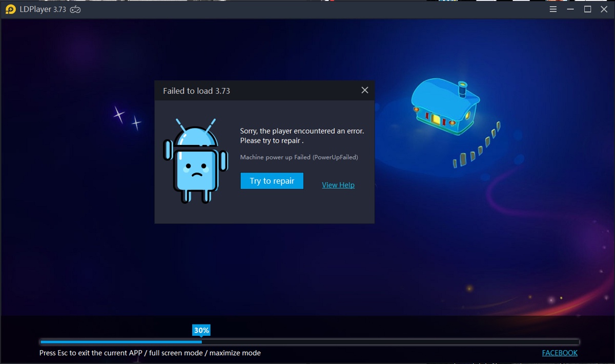The width and height of the screenshot is (615, 364).
Task: Click the Try to repair button
Action: pos(272,181)
